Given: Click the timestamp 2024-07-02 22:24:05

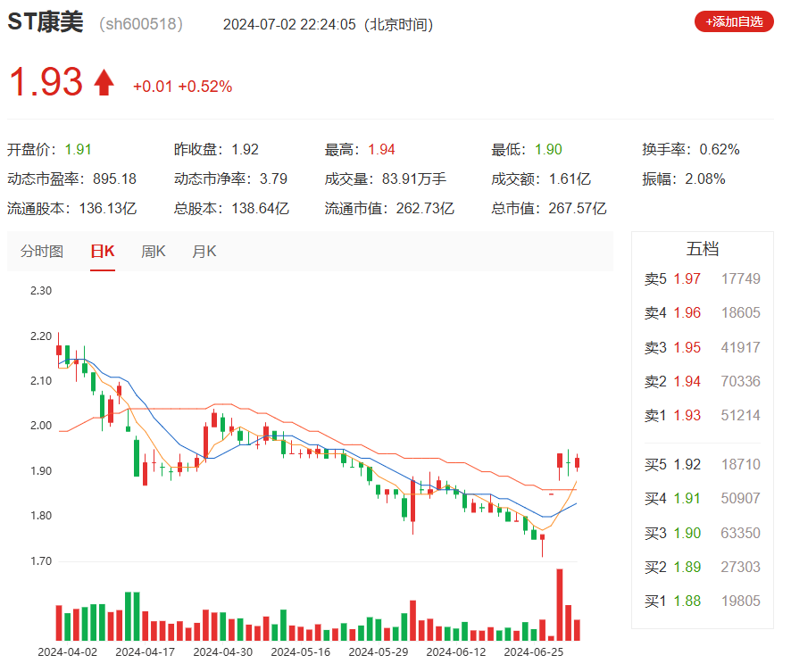Looking at the screenshot, I should [x=289, y=24].
